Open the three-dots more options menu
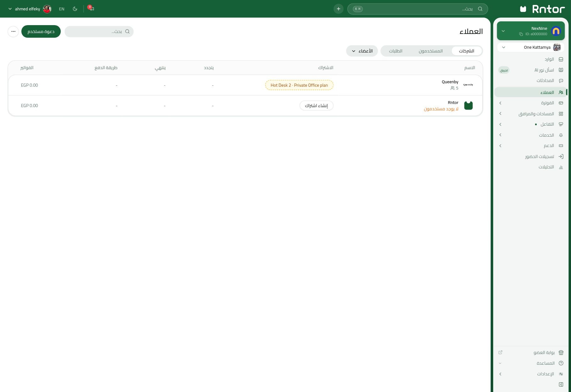The width and height of the screenshot is (571, 392). pyautogui.click(x=13, y=31)
